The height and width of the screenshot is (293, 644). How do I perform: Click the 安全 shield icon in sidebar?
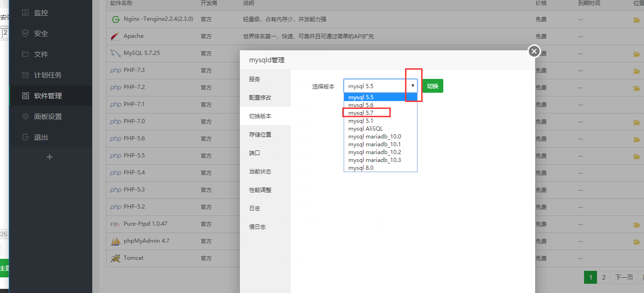(25, 33)
